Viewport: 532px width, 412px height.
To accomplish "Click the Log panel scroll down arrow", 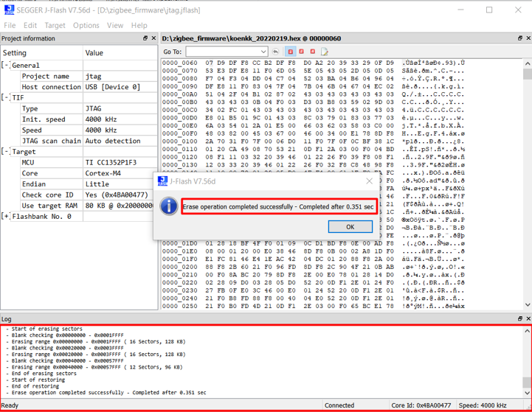I will 528,393.
